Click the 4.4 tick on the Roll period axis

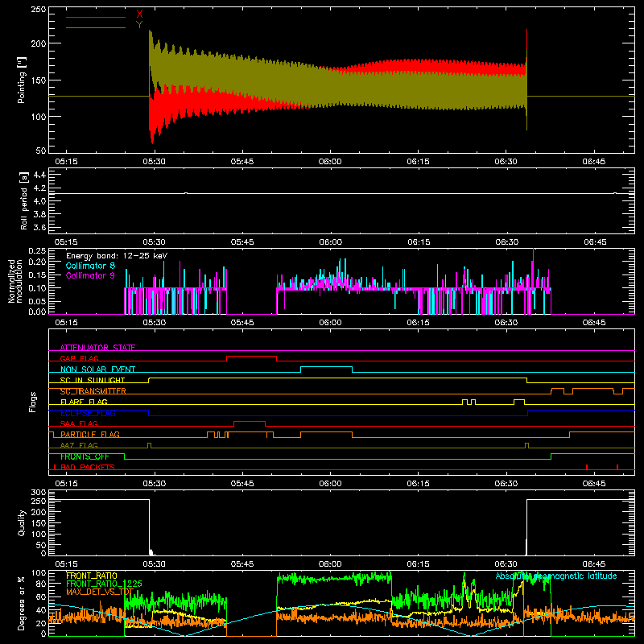click(39, 175)
